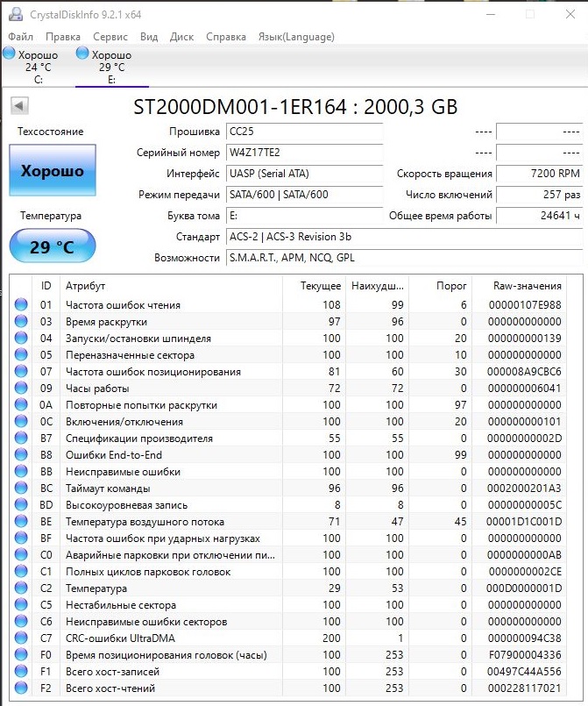Click the Raw-значения column header

click(520, 285)
